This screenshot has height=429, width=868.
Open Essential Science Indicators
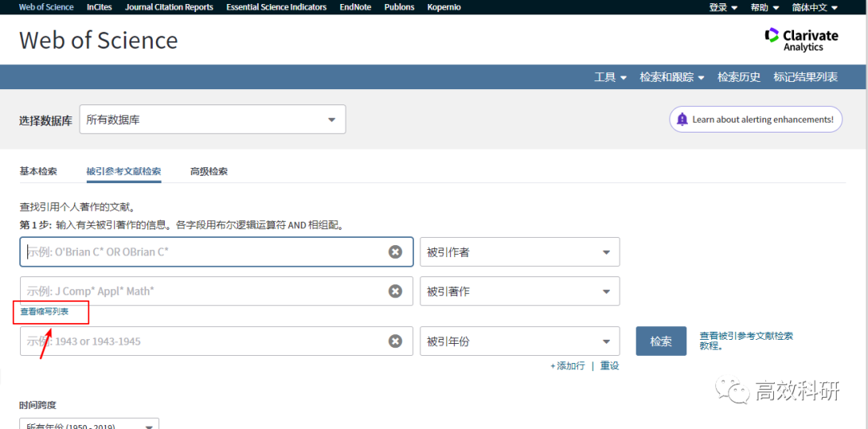[x=276, y=7]
